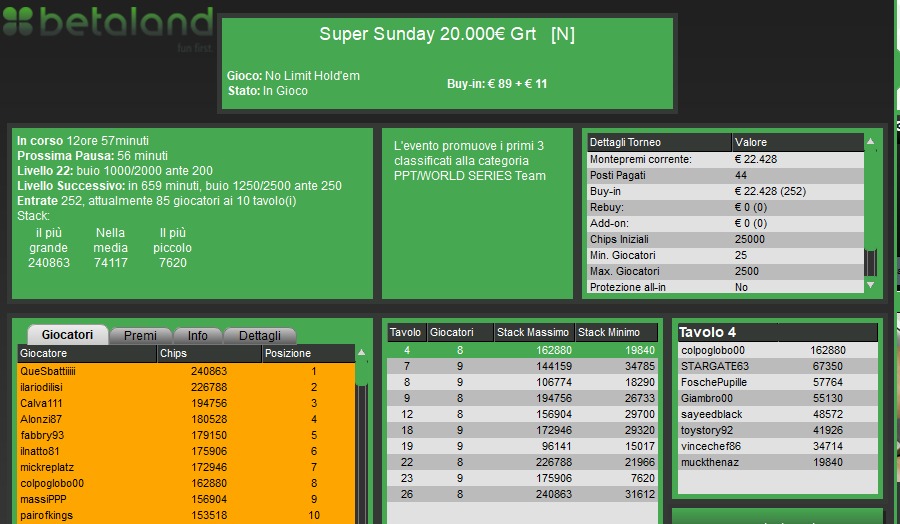Sort tables by Giocatori column header
Viewport: 900px width, 524px height.
460,332
